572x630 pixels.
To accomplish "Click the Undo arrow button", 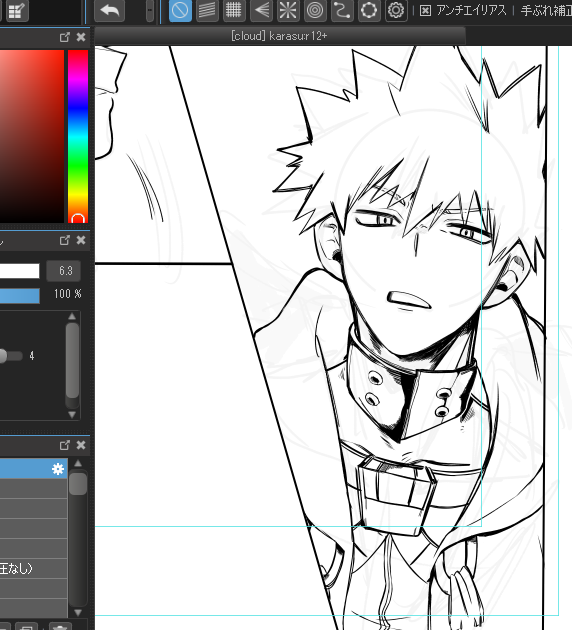I will click(x=109, y=10).
